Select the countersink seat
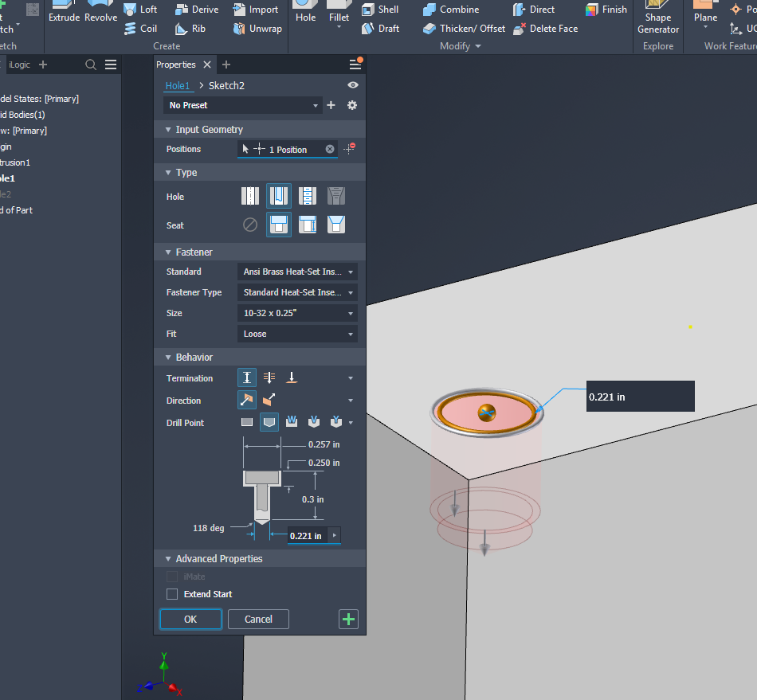 pyautogui.click(x=336, y=225)
